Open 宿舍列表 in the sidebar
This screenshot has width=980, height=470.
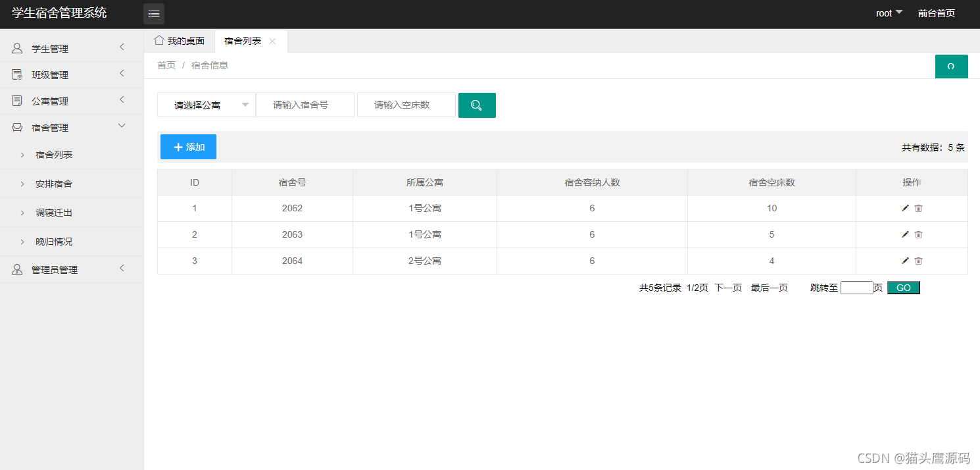(54, 155)
